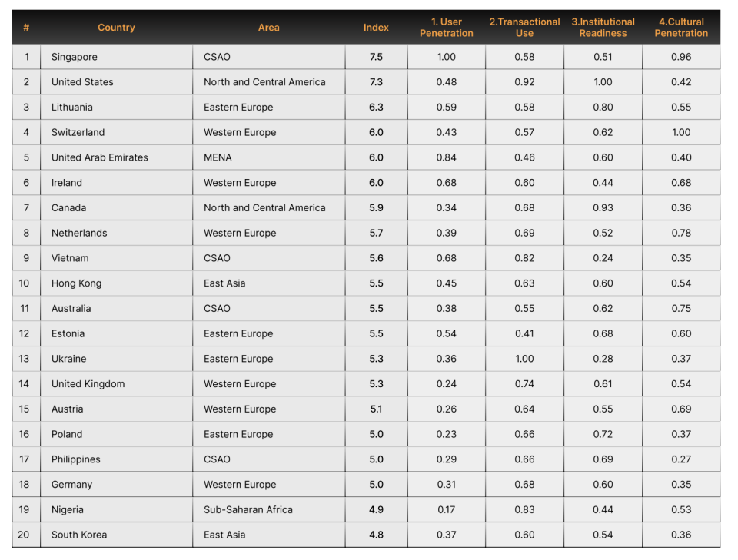The height and width of the screenshot is (560, 738).
Task: Click the Area column header
Action: click(268, 28)
